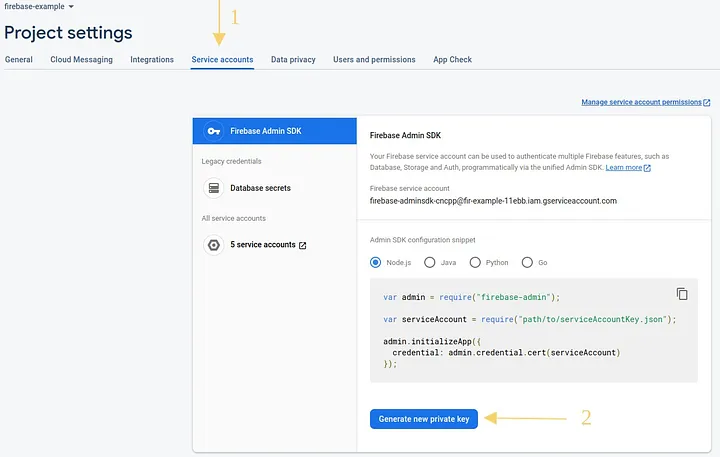Click the key icon beside Firebase Admin SDK
This screenshot has height=457, width=720.
(213, 131)
